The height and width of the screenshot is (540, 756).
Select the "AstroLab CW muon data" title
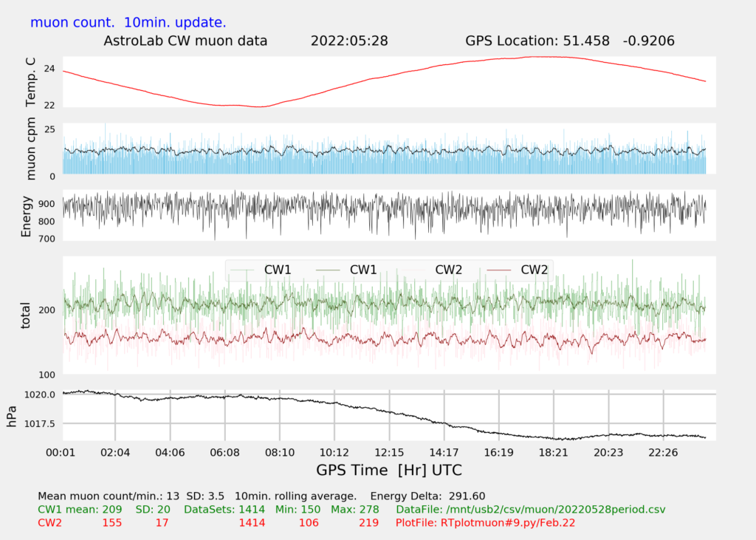pos(185,41)
